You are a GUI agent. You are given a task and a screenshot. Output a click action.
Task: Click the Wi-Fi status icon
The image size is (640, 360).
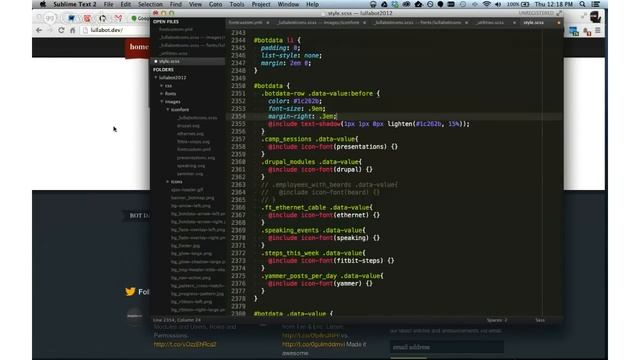point(487,4)
